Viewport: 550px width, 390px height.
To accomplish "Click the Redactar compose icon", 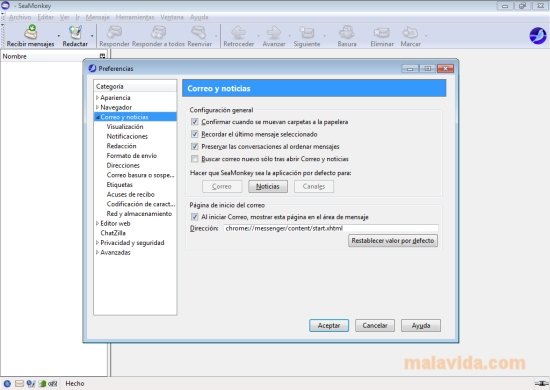I will (x=75, y=32).
